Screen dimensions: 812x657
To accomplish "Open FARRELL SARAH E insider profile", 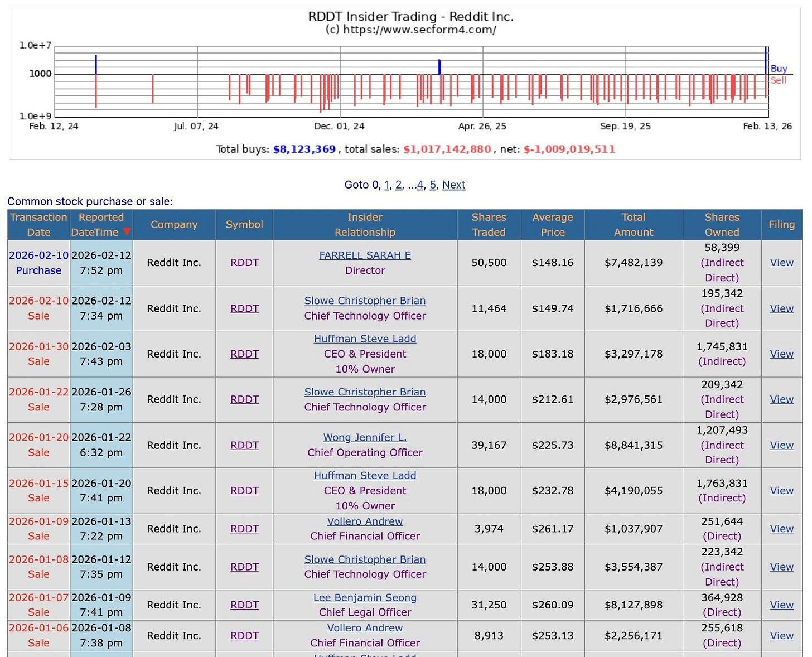I will click(x=365, y=255).
